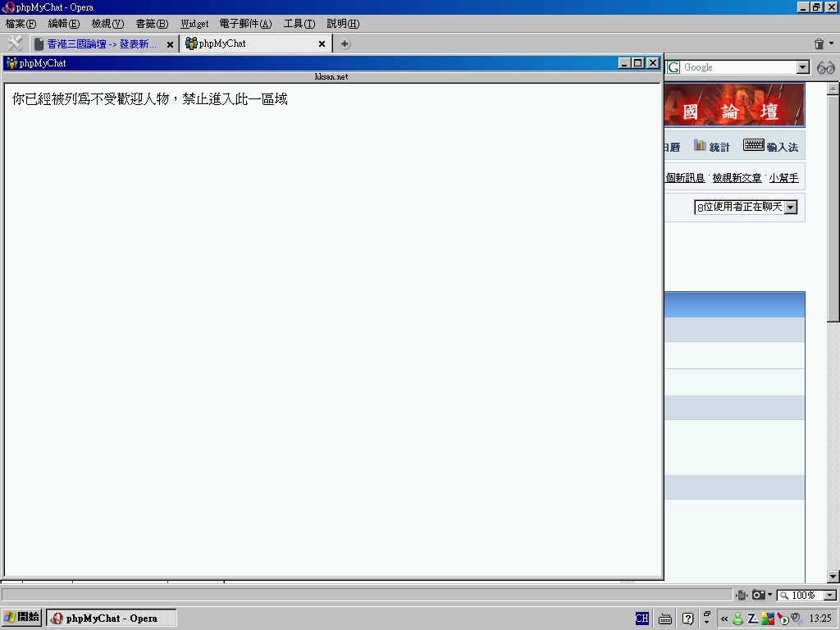Click the keyboard icon beside 輸入法
The image size is (840, 630).
click(753, 144)
